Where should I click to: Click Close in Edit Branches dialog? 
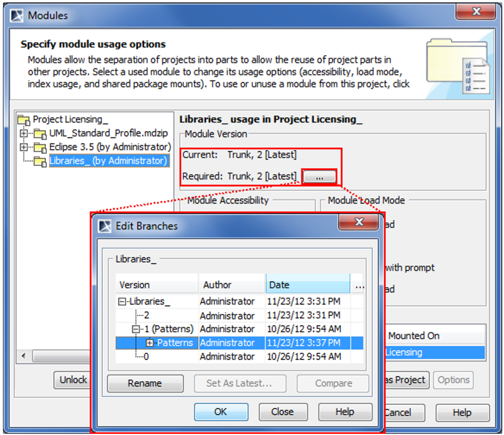point(283,412)
